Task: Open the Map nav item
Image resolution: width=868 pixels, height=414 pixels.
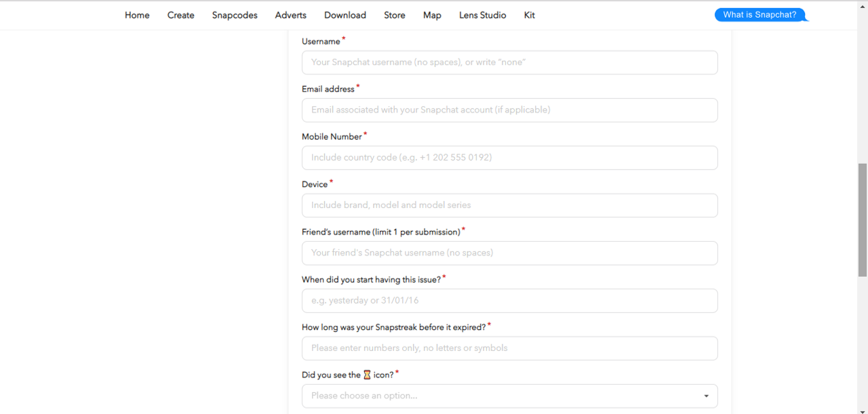Action: click(432, 15)
